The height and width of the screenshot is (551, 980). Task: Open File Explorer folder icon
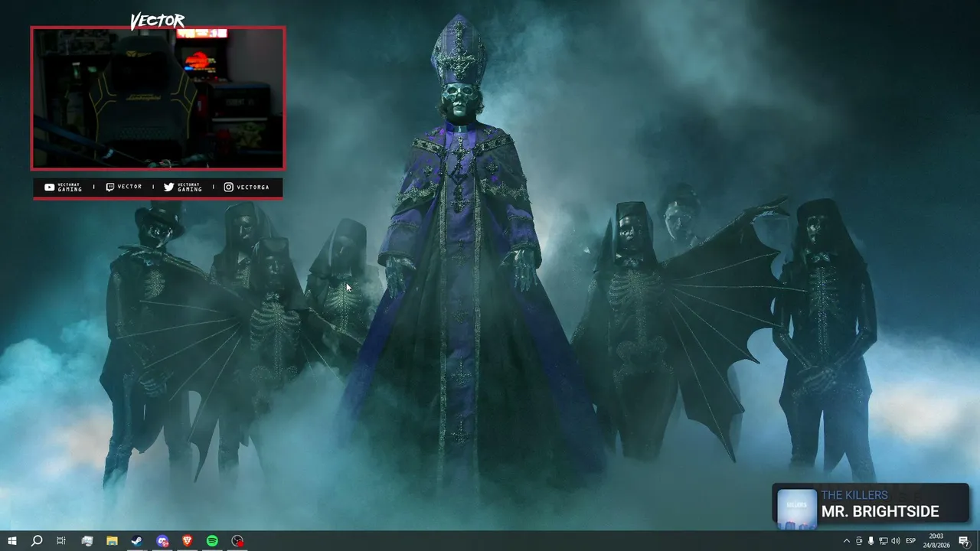(x=112, y=541)
